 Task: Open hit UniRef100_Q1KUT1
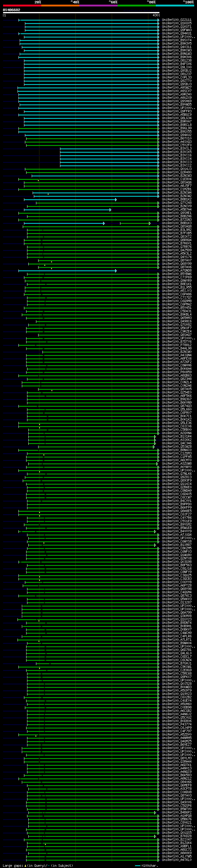[x=177, y=26]
